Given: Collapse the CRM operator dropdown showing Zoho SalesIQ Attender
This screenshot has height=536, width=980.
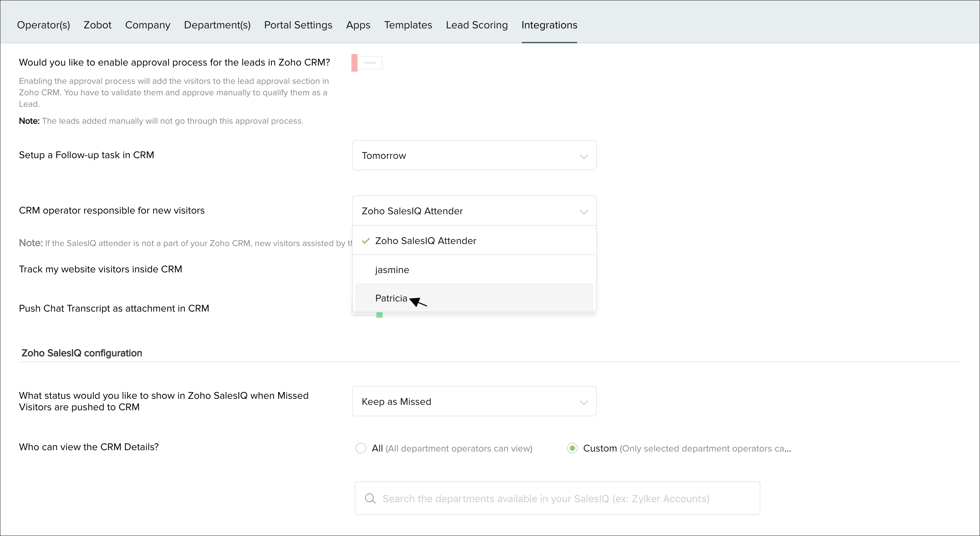Looking at the screenshot, I should [474, 211].
